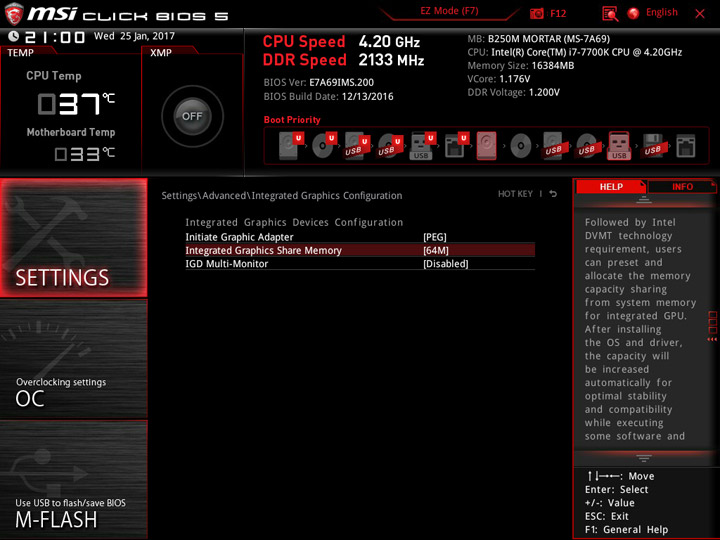This screenshot has width=720, height=540.
Task: Open the BIOS search magnifier icon
Action: pyautogui.click(x=610, y=13)
